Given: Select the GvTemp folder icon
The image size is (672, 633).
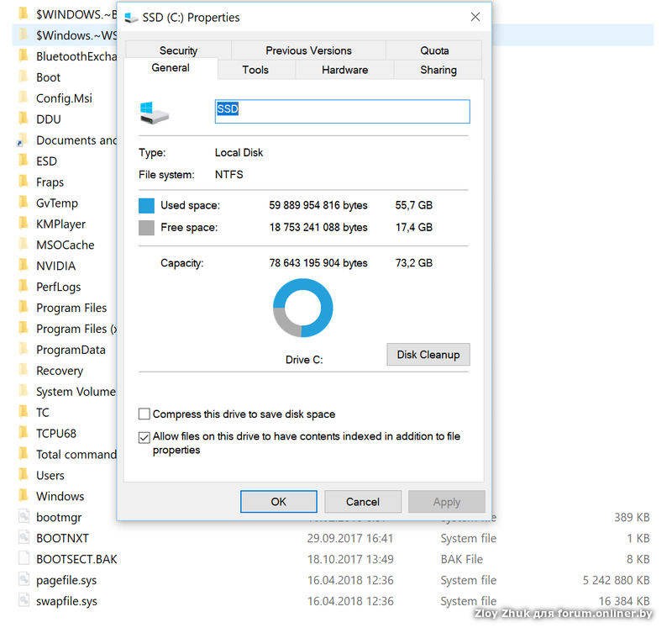Looking at the screenshot, I should pyautogui.click(x=24, y=203).
